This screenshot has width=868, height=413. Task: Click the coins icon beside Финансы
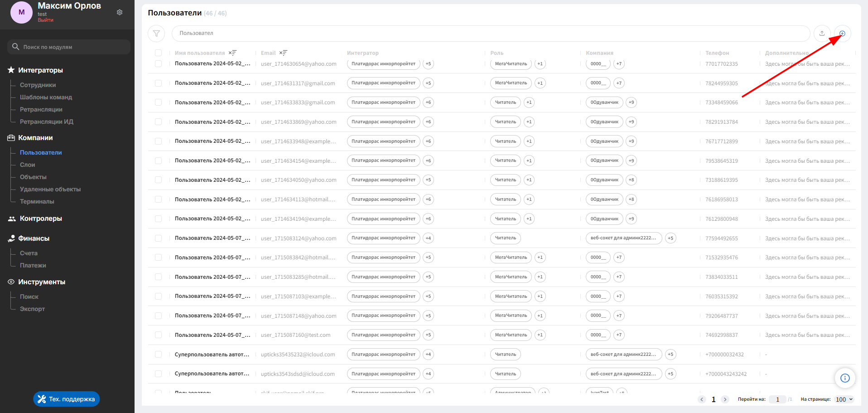(x=11, y=238)
